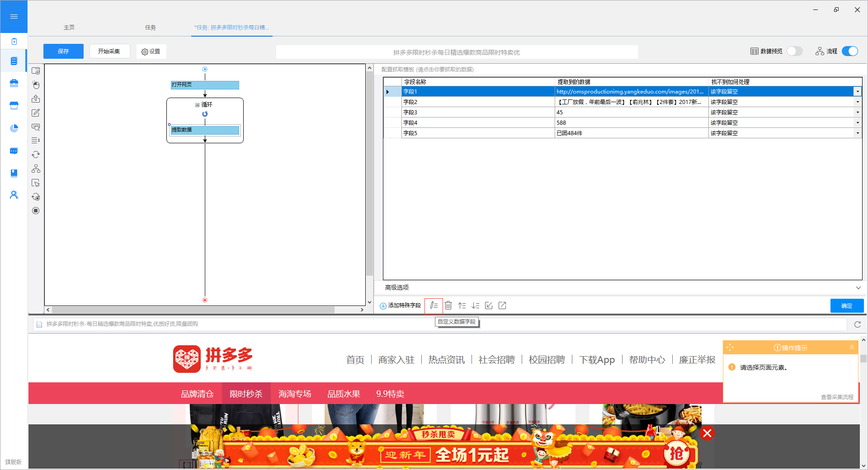Select the end process stop tool
Screen dimensions: 868x470
[x=36, y=211]
